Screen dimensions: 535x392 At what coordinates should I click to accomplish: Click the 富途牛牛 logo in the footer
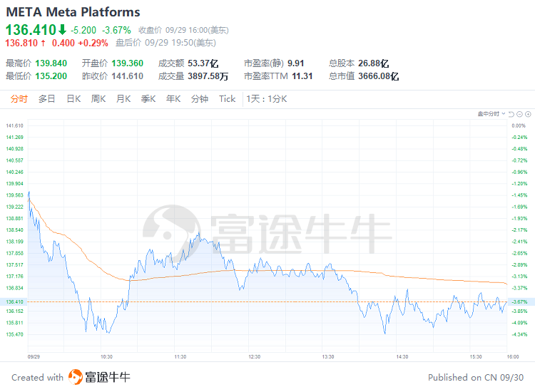pos(99,377)
